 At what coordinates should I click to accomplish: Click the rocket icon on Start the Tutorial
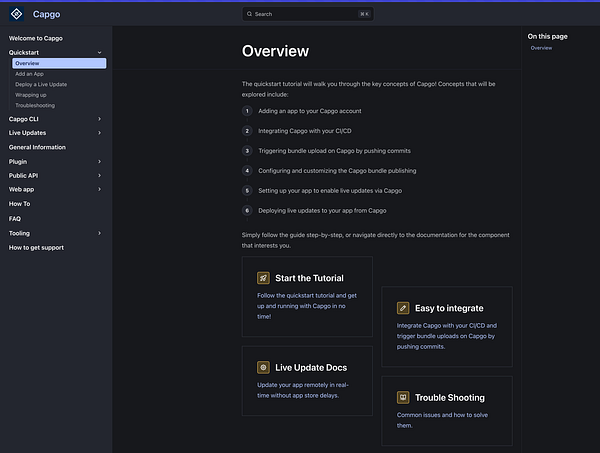point(263,278)
